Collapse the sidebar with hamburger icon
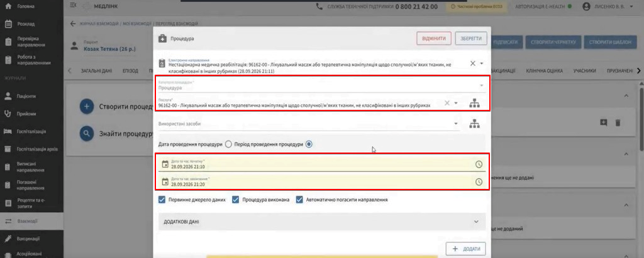This screenshot has height=258, width=644. [73, 5]
